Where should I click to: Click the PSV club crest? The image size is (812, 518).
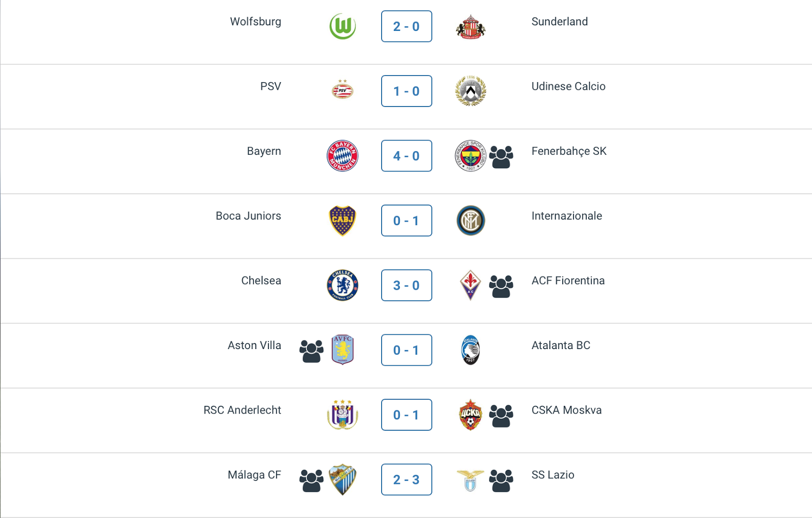pos(343,90)
